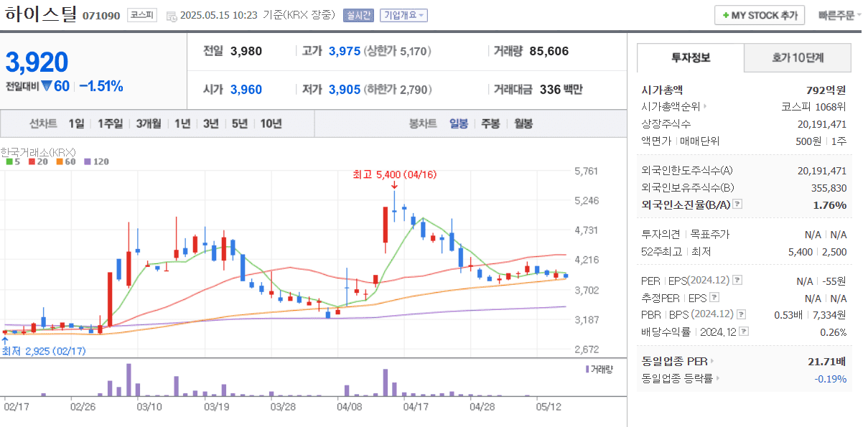868x427 pixels.
Task: Click the plus icon on MY STOCK 추가
Action: click(726, 15)
